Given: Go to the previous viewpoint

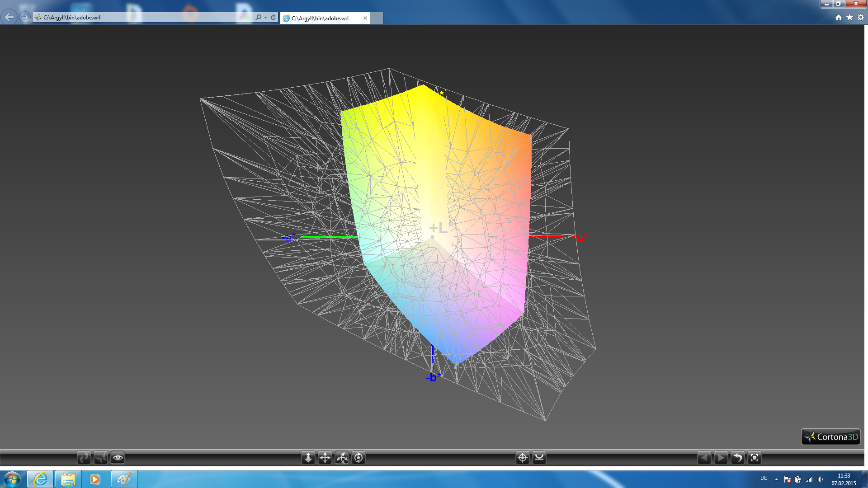Looking at the screenshot, I should [704, 458].
